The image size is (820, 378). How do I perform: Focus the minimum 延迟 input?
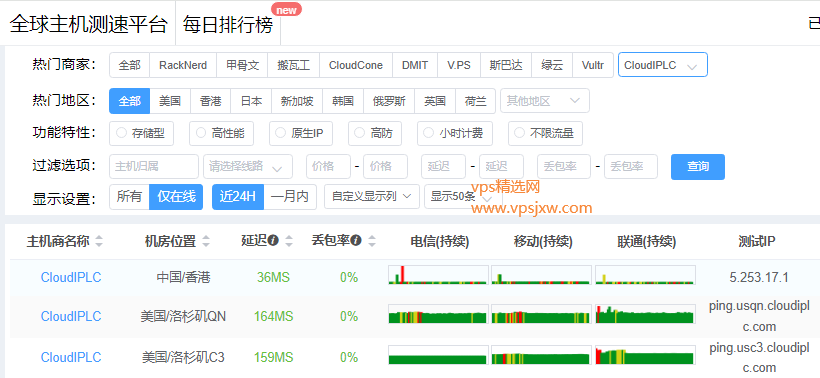point(443,167)
